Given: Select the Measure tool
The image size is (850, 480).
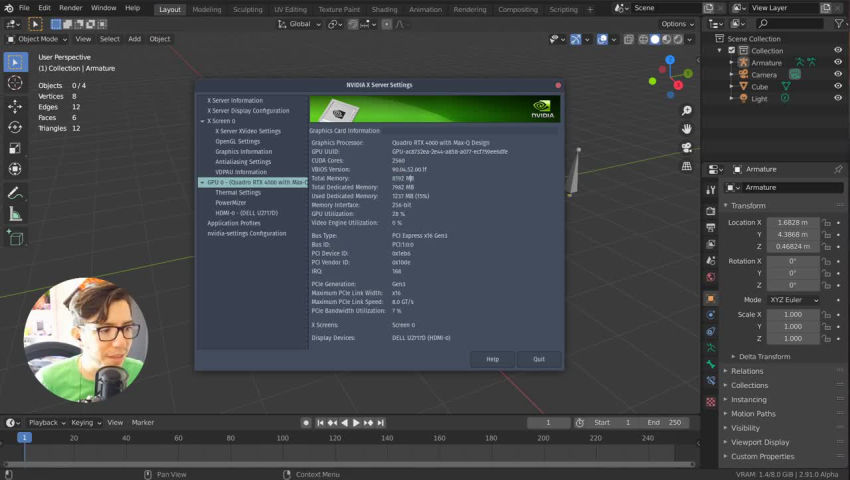Looking at the screenshot, I should (15, 214).
